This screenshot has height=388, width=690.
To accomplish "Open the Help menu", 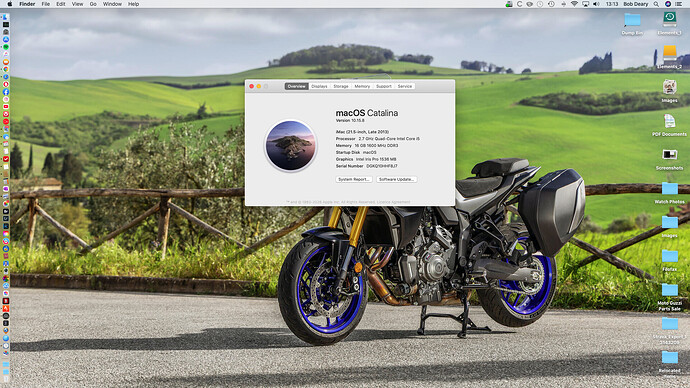I will pos(133,4).
